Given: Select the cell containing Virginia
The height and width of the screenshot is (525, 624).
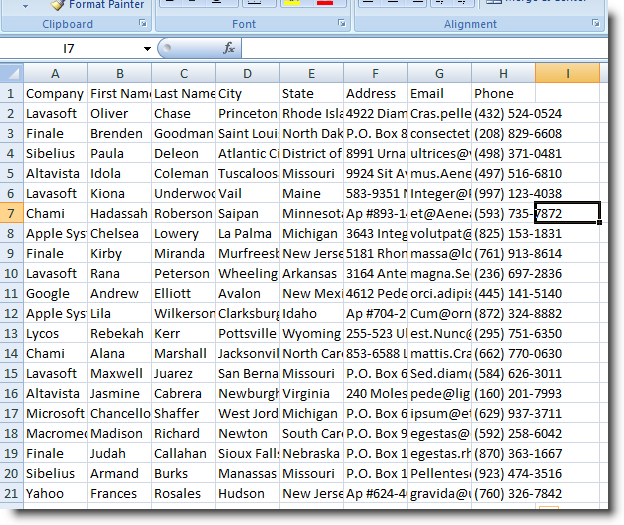Looking at the screenshot, I should (312, 393).
